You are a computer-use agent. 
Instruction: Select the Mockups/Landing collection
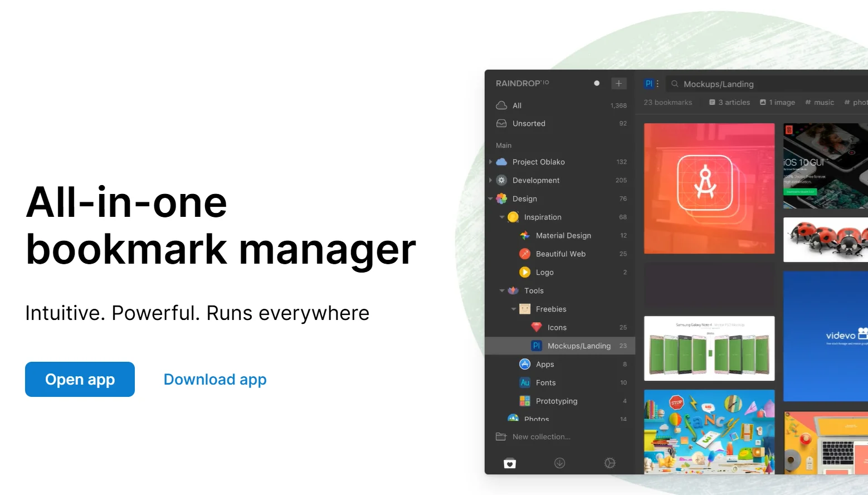[x=578, y=346]
